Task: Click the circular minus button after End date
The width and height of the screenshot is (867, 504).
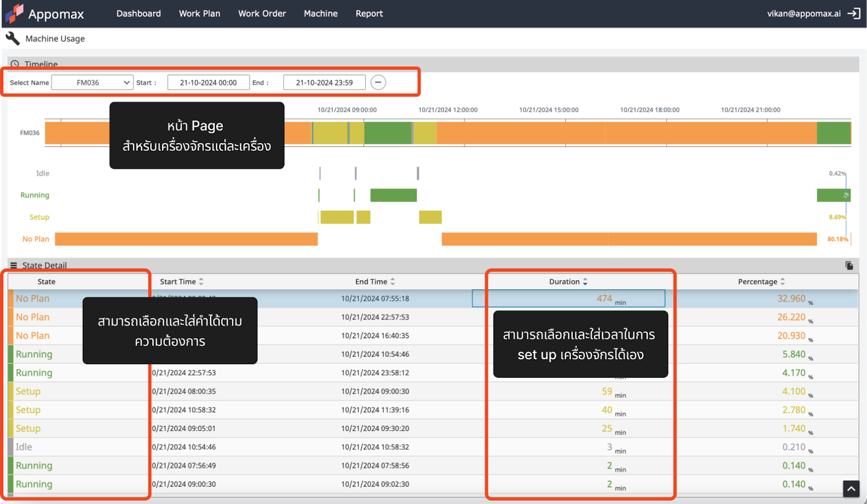Action: tap(378, 82)
